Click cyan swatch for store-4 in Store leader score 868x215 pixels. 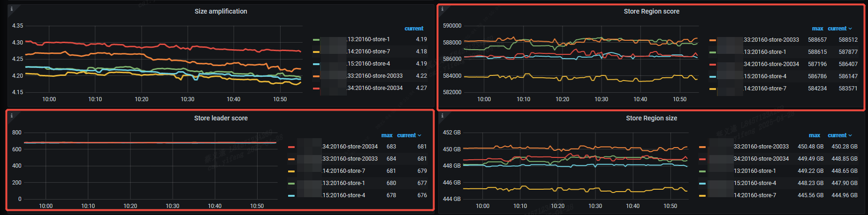(291, 196)
